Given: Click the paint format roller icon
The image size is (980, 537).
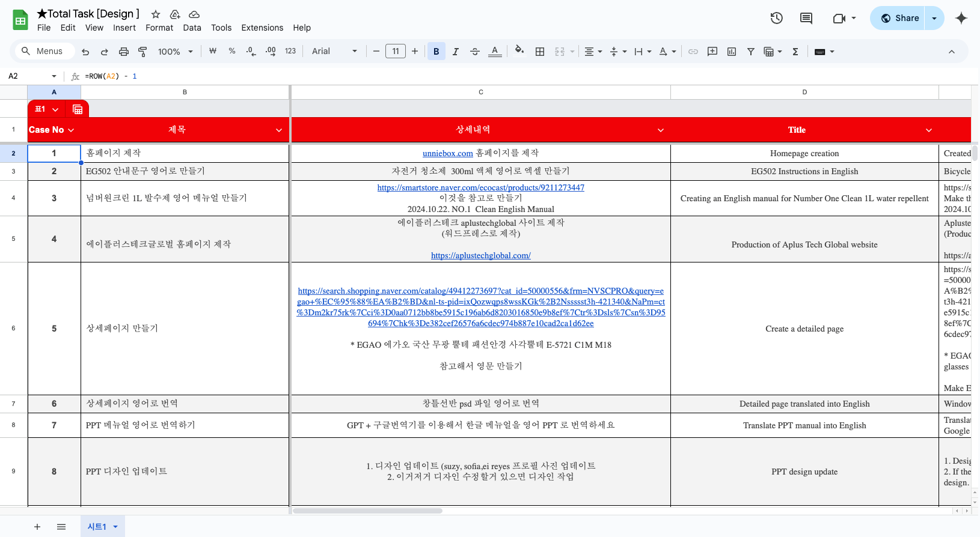Looking at the screenshot, I should [x=142, y=52].
